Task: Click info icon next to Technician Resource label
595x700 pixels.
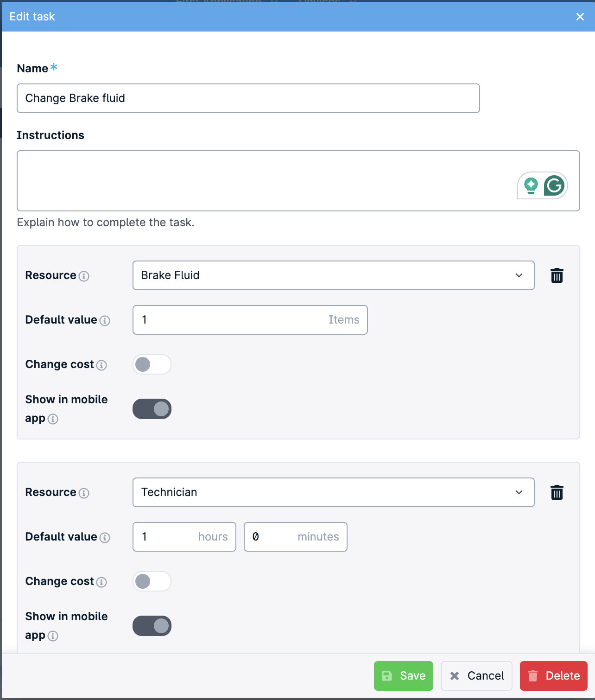Action: click(x=84, y=493)
